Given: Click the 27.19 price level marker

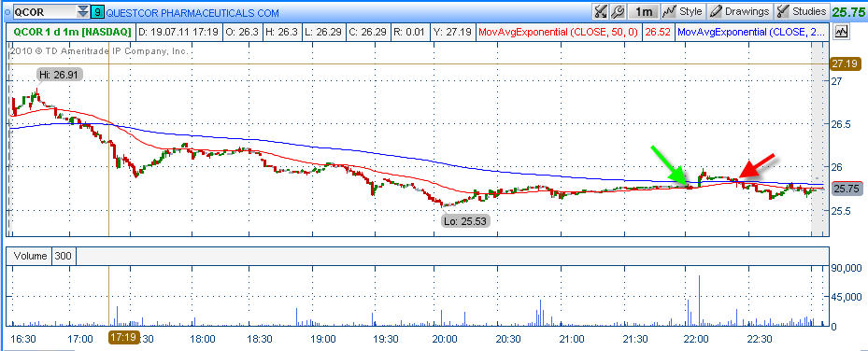Looking at the screenshot, I should [846, 64].
